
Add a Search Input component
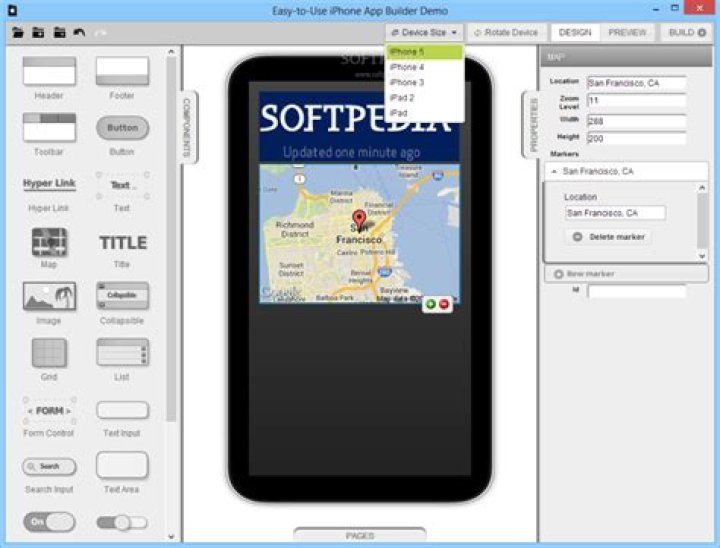[49, 466]
